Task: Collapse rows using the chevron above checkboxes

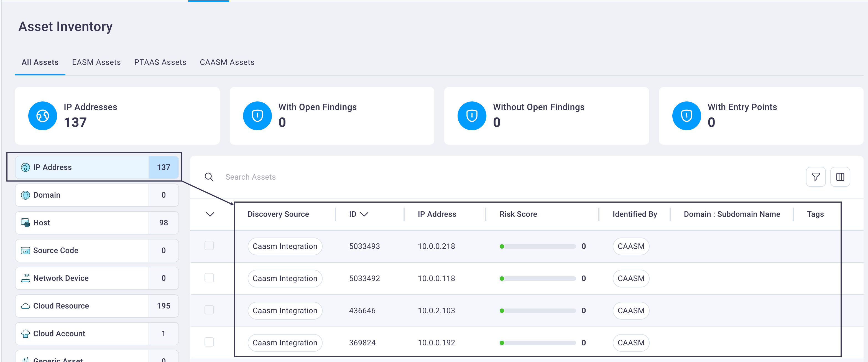Action: (210, 214)
